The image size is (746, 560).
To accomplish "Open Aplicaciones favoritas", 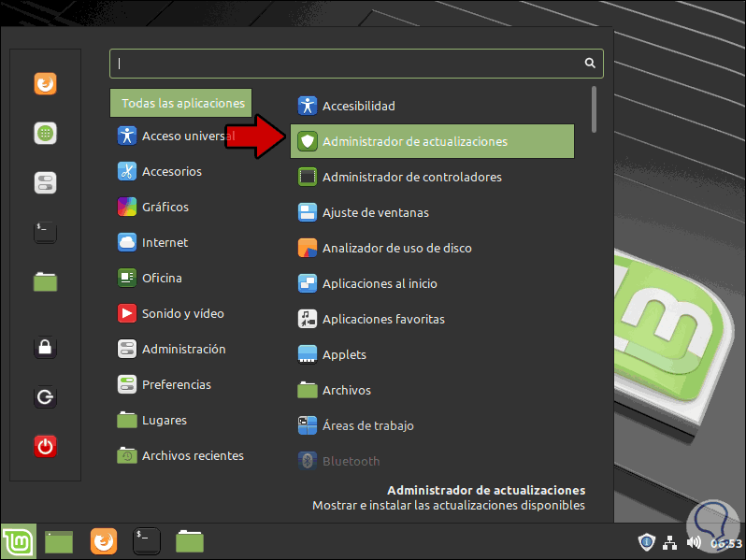I will [x=432, y=319].
